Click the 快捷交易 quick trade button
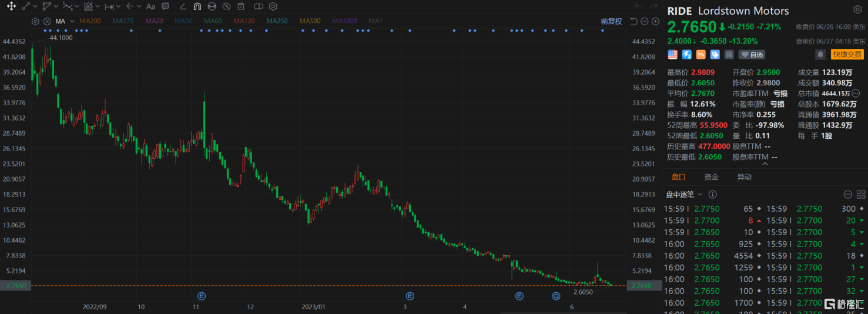Viewport: 868px width, 314px height. [847, 55]
